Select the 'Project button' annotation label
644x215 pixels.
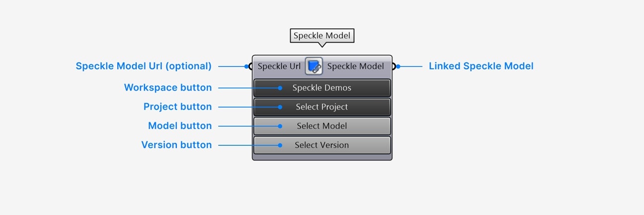point(178,107)
